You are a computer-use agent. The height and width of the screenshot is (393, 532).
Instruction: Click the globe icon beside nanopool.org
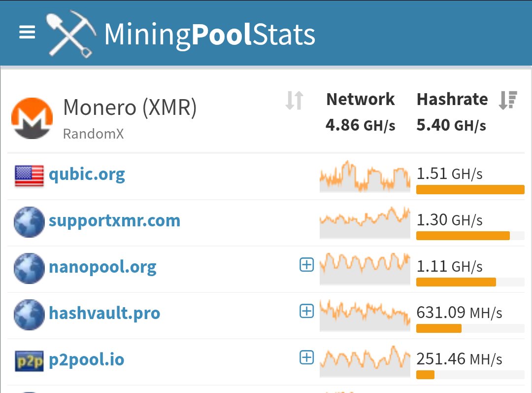coord(29,268)
